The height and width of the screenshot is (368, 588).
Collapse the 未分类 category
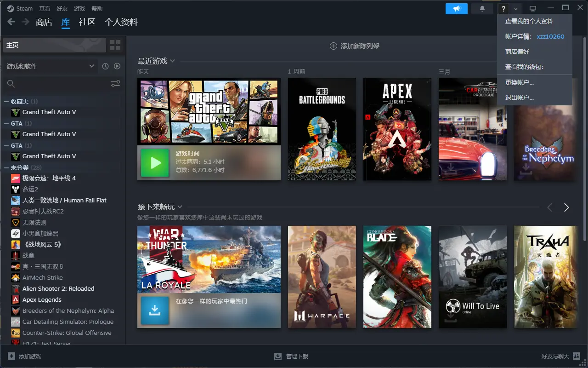pos(6,167)
